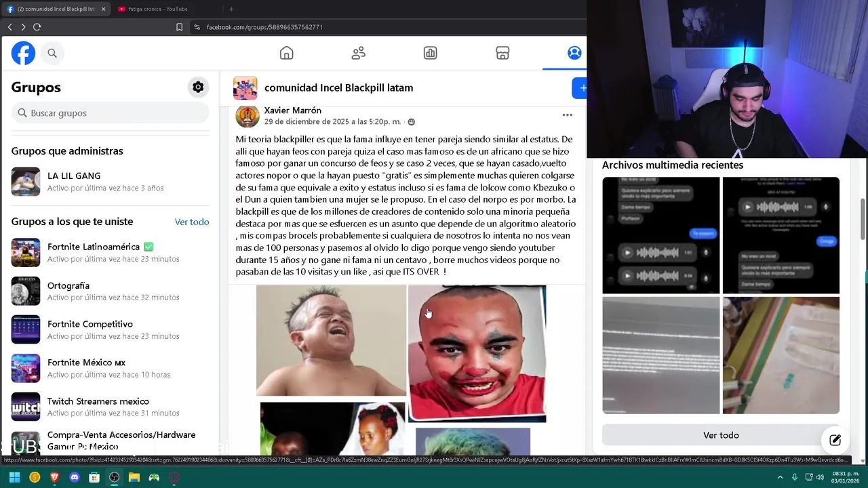
Task: Bookmark this page icon
Action: click(180, 27)
